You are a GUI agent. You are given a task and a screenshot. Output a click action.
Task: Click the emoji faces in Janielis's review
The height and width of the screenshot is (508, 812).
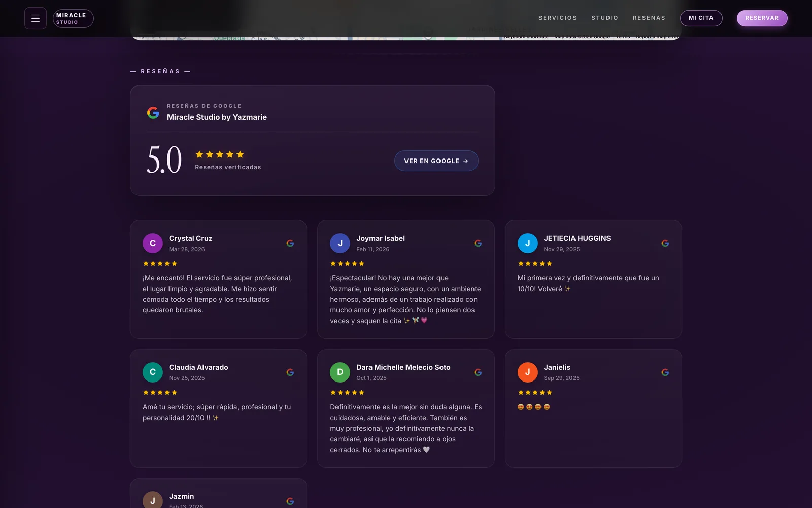click(534, 407)
